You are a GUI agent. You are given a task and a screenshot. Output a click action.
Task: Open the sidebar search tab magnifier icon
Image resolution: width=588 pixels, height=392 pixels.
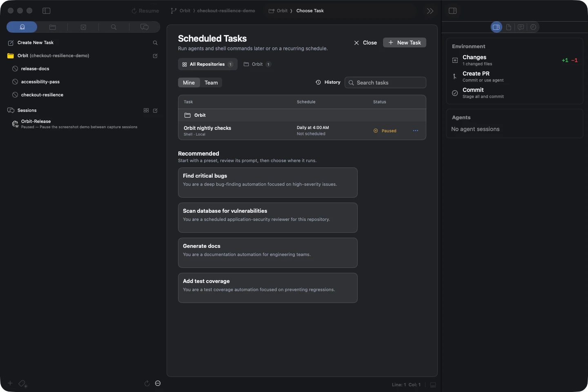pyautogui.click(x=114, y=27)
